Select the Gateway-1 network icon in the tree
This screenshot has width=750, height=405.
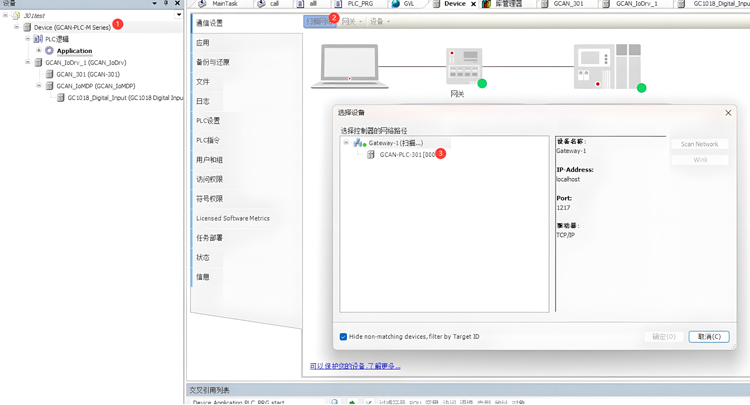(359, 143)
